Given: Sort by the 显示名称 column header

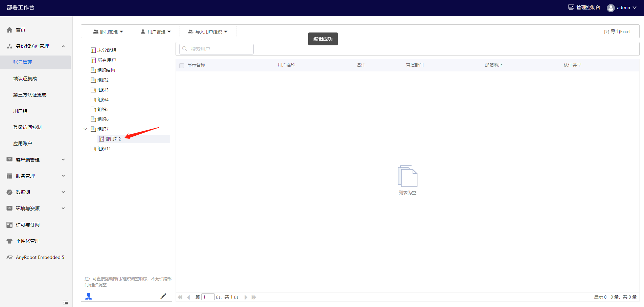Looking at the screenshot, I should 196,65.
